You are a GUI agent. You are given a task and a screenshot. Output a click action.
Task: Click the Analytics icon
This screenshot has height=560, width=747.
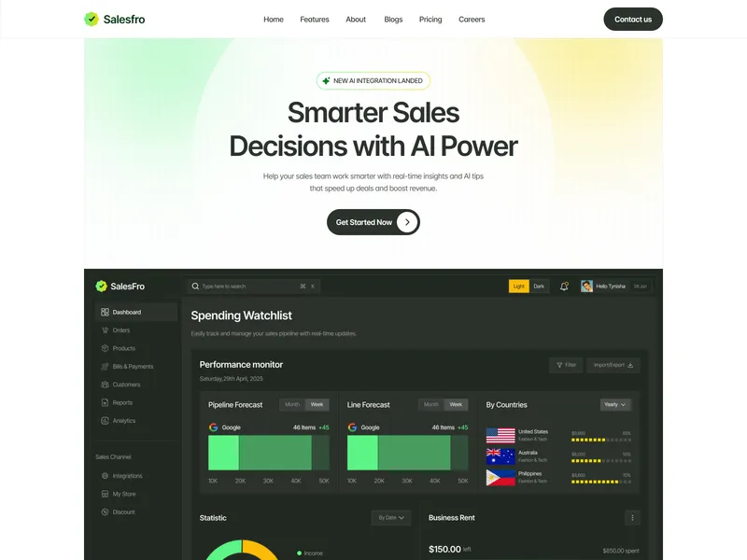105,421
